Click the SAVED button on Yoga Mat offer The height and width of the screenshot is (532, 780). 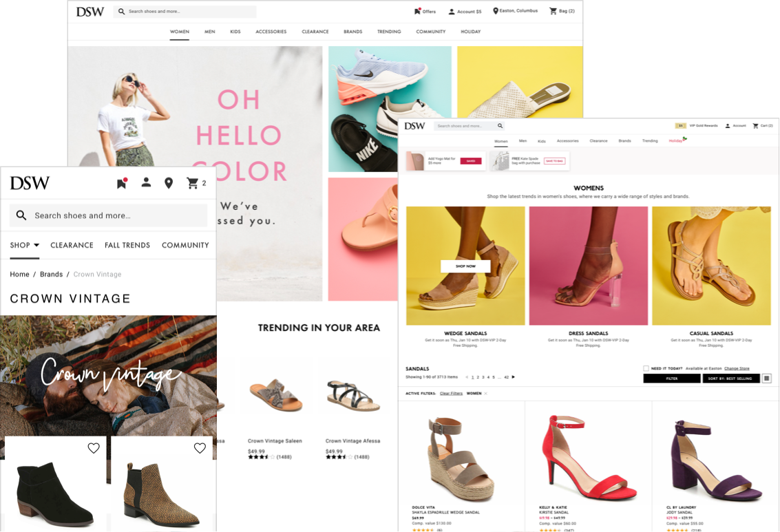click(471, 161)
